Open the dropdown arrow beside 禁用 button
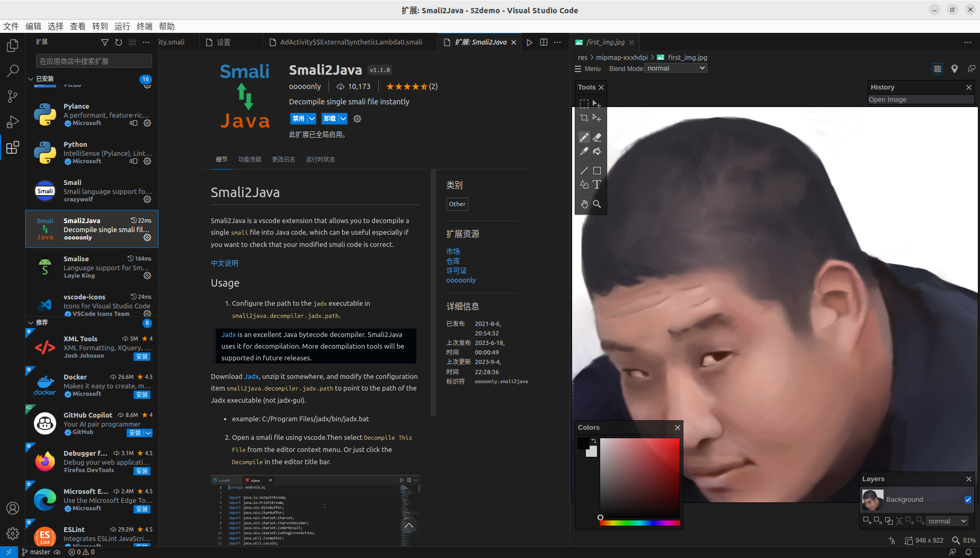980x558 pixels. (x=312, y=119)
